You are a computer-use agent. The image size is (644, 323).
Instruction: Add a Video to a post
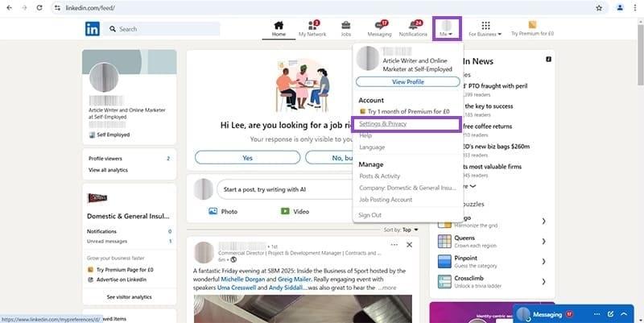[x=295, y=211]
